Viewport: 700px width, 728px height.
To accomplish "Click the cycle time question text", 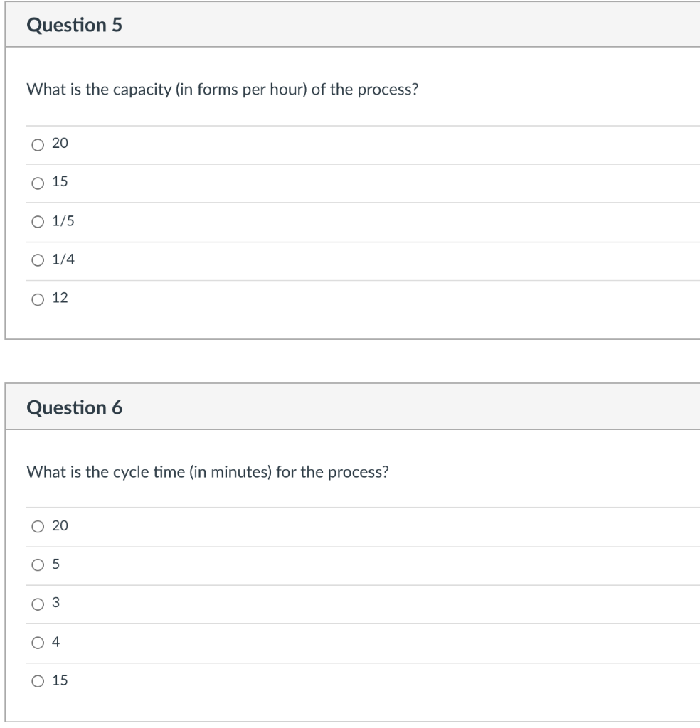I will (x=208, y=471).
